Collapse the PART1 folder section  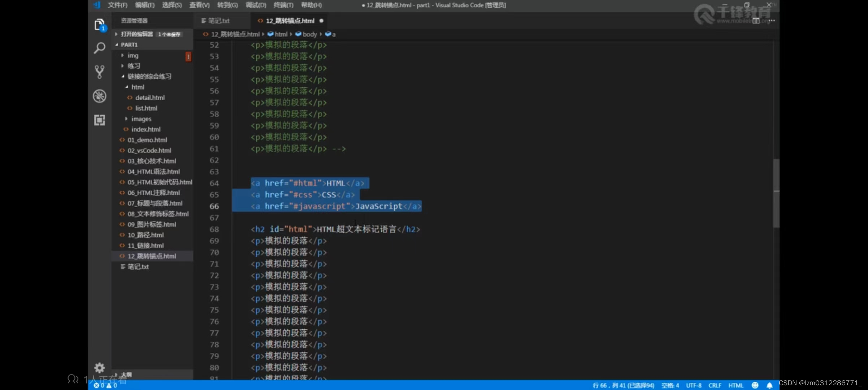152,45
